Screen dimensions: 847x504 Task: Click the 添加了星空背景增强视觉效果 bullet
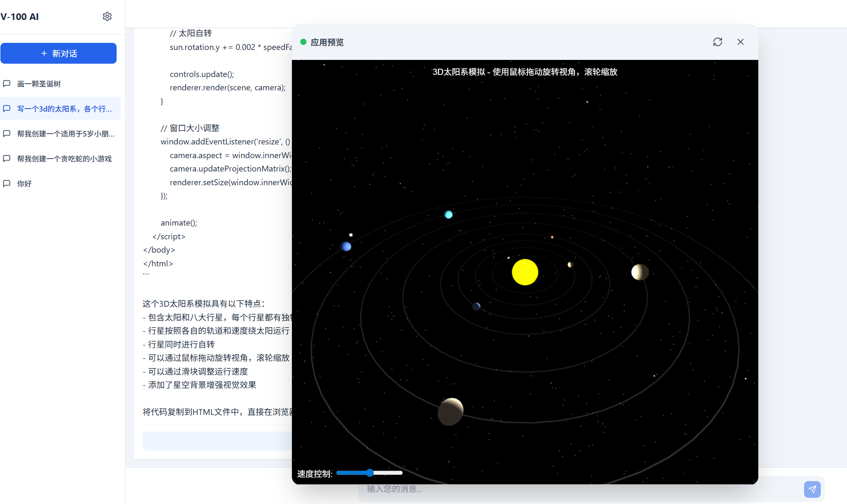click(199, 385)
